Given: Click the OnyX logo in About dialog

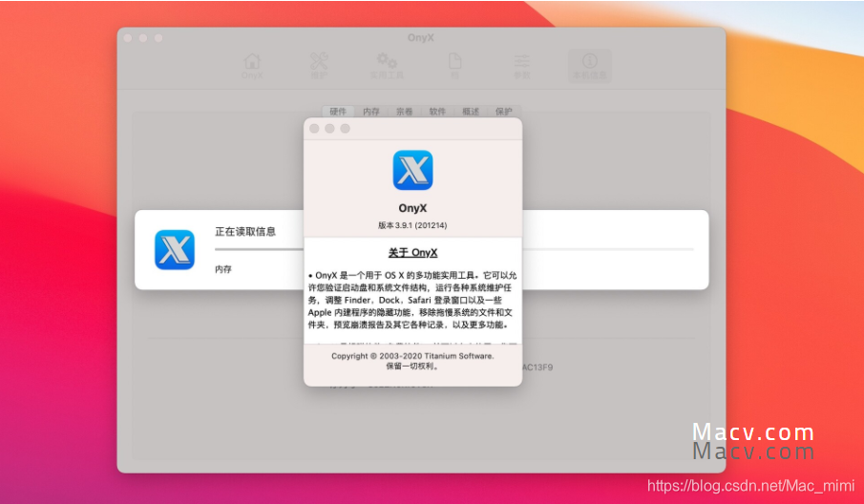Looking at the screenshot, I should tap(412, 170).
